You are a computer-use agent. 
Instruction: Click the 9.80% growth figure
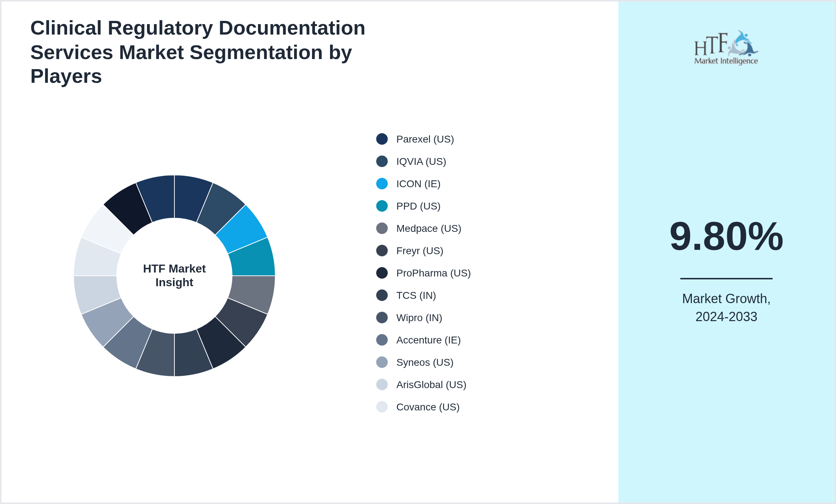point(726,237)
